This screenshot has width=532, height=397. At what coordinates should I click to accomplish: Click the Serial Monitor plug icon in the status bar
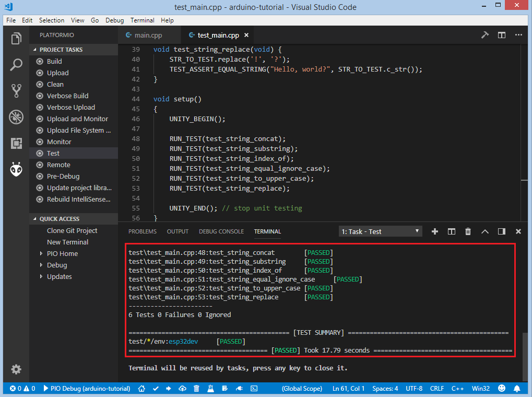pos(239,389)
